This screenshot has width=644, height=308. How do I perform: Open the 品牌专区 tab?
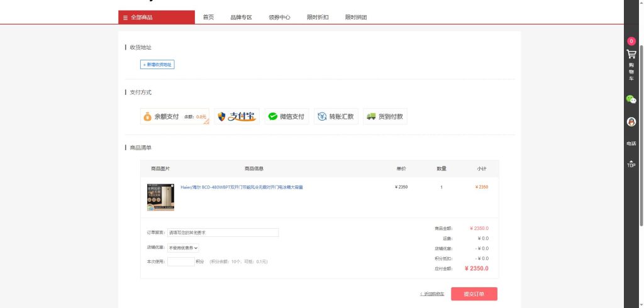pyautogui.click(x=241, y=17)
